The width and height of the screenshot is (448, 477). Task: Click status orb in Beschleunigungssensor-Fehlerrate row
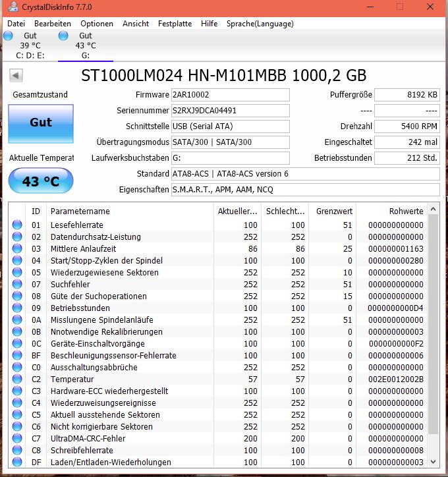point(17,355)
